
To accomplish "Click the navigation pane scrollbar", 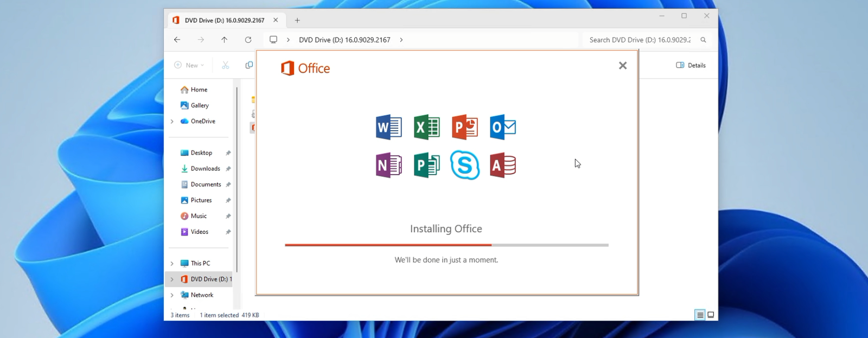I will coord(237,179).
